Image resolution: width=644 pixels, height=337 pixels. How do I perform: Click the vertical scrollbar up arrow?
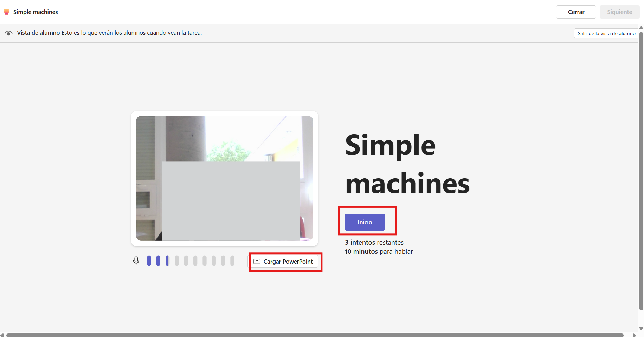(641, 28)
